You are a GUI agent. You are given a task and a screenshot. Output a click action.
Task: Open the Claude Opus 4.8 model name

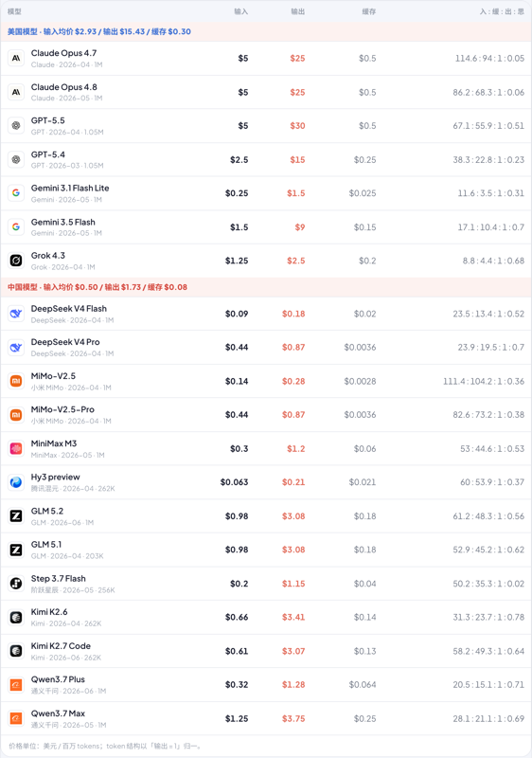point(63,87)
